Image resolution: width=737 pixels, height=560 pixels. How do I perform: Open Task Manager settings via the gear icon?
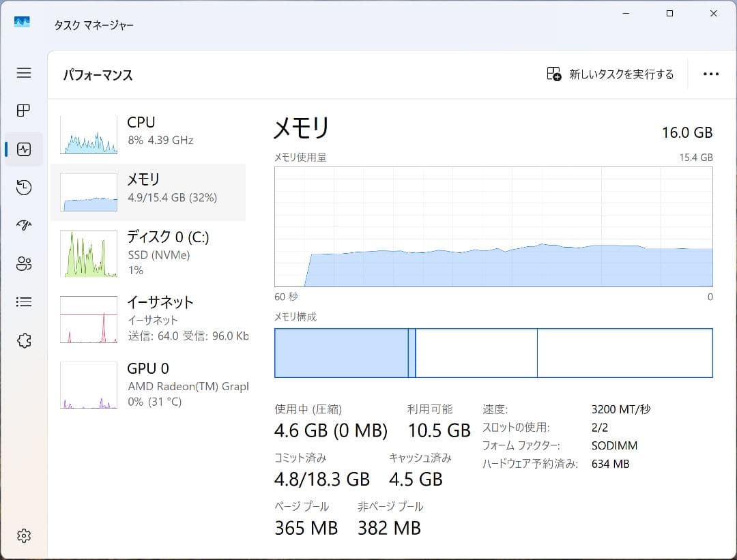pos(23,535)
